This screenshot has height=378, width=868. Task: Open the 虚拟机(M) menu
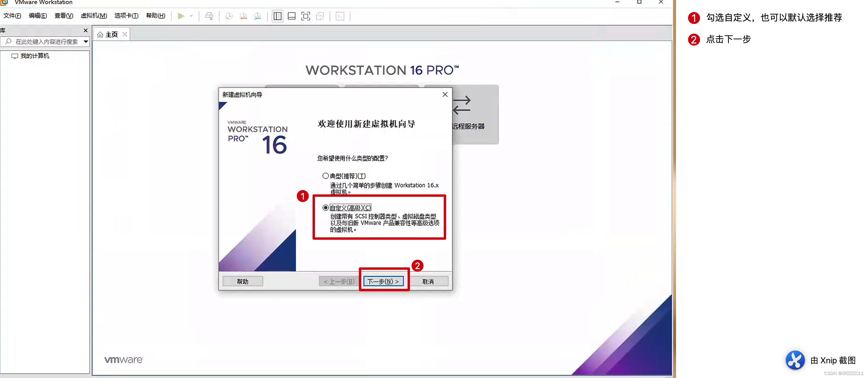pyautogui.click(x=94, y=16)
